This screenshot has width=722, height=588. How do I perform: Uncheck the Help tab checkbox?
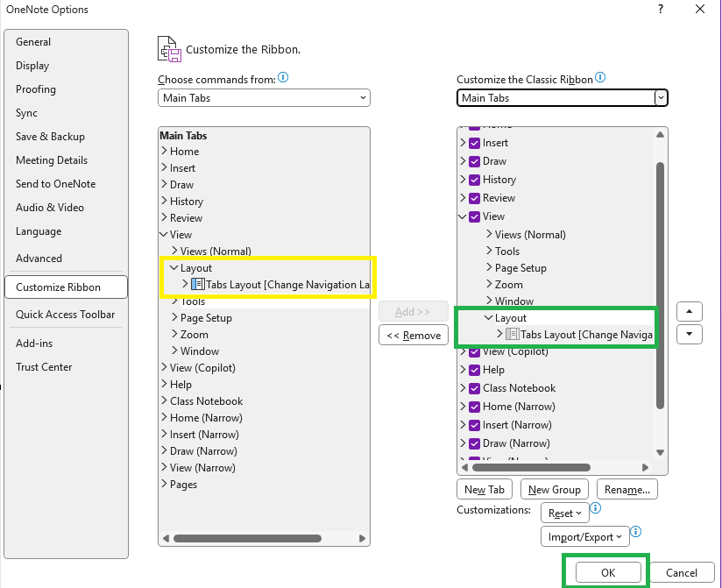click(x=474, y=370)
